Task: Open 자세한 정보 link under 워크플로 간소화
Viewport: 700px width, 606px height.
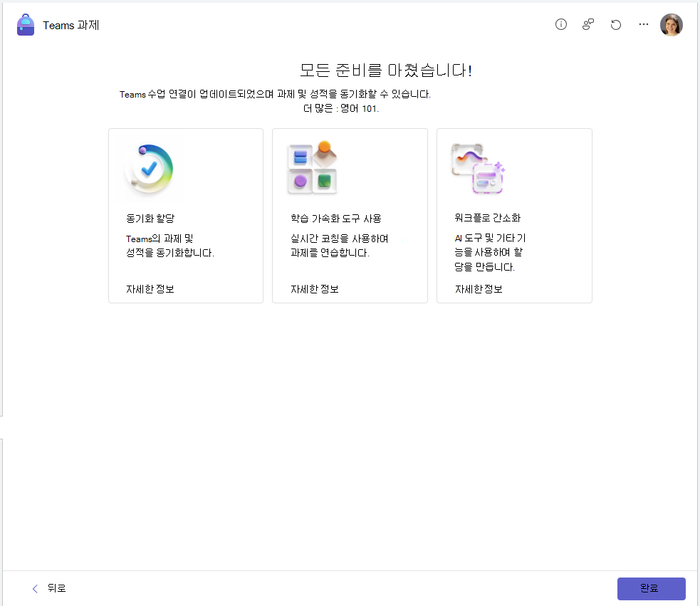Action: 479,289
